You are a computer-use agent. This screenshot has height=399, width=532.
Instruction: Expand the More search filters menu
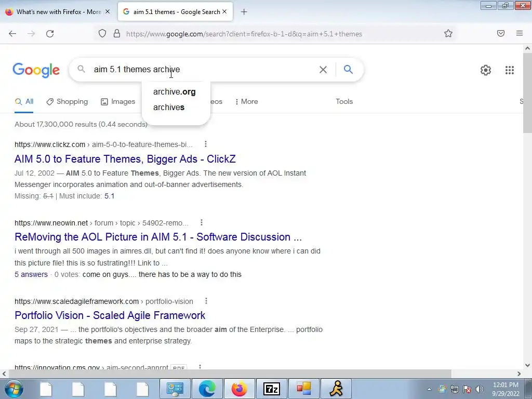coord(247,101)
